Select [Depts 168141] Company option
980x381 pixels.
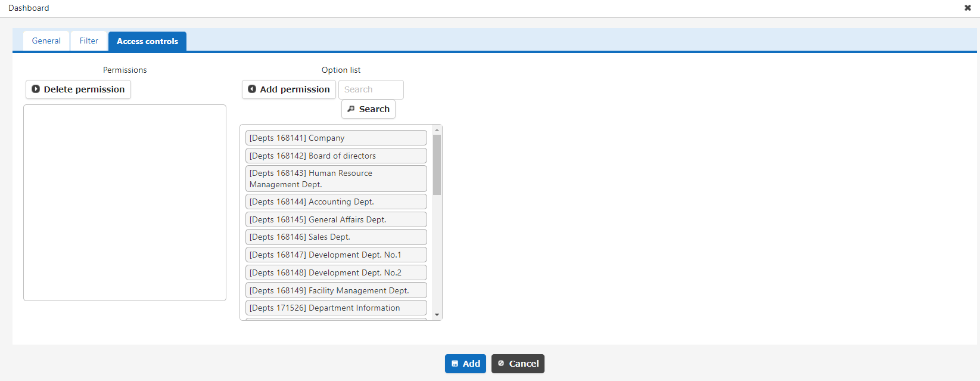[336, 138]
